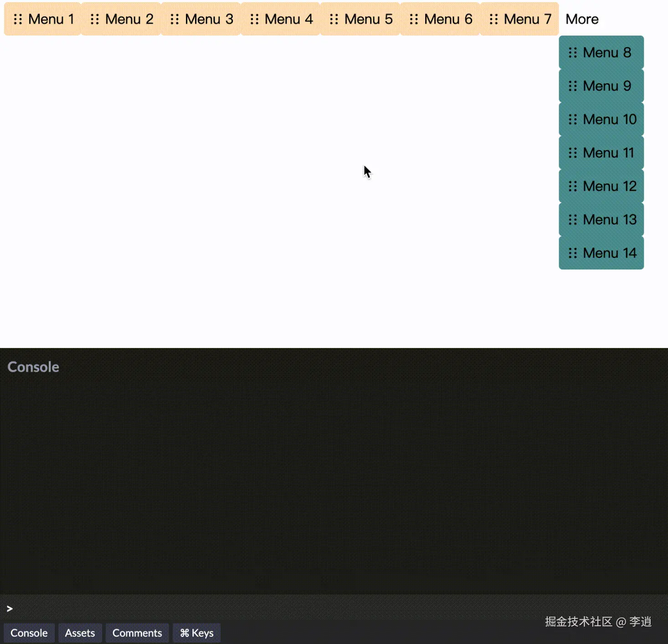Click the console input prompt line
668x644 pixels.
click(10, 608)
